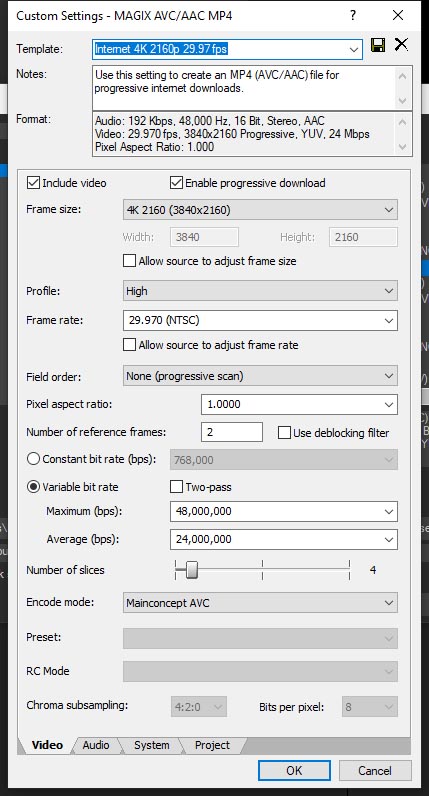
Task: Close the Custom Settings dialog
Action: pos(398,15)
